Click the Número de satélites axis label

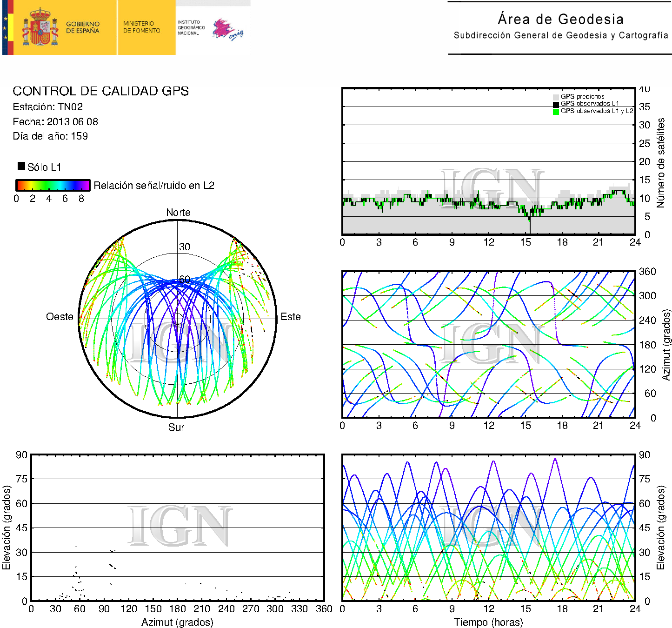[x=661, y=163]
